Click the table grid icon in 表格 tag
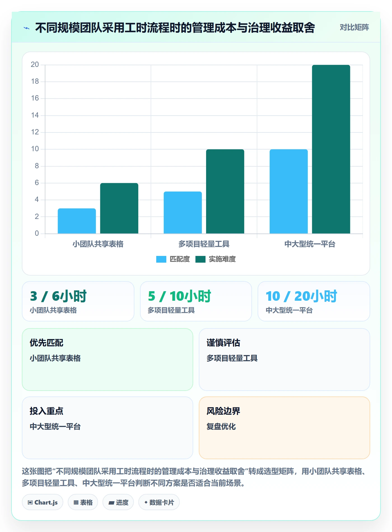The width and height of the screenshot is (392, 532). click(76, 502)
